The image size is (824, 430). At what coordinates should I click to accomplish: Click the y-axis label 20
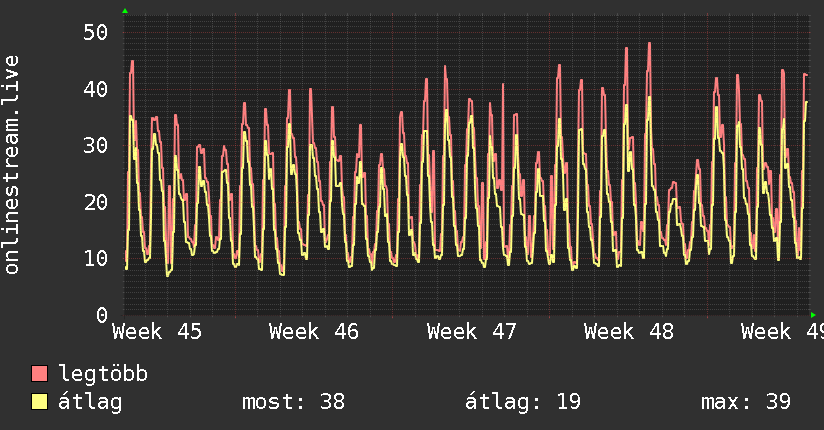tap(96, 202)
